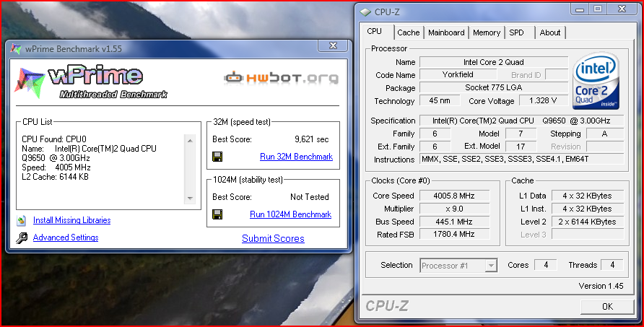The width and height of the screenshot is (644, 327).
Task: Click CPU List scroll down arrow
Action: pos(190,199)
